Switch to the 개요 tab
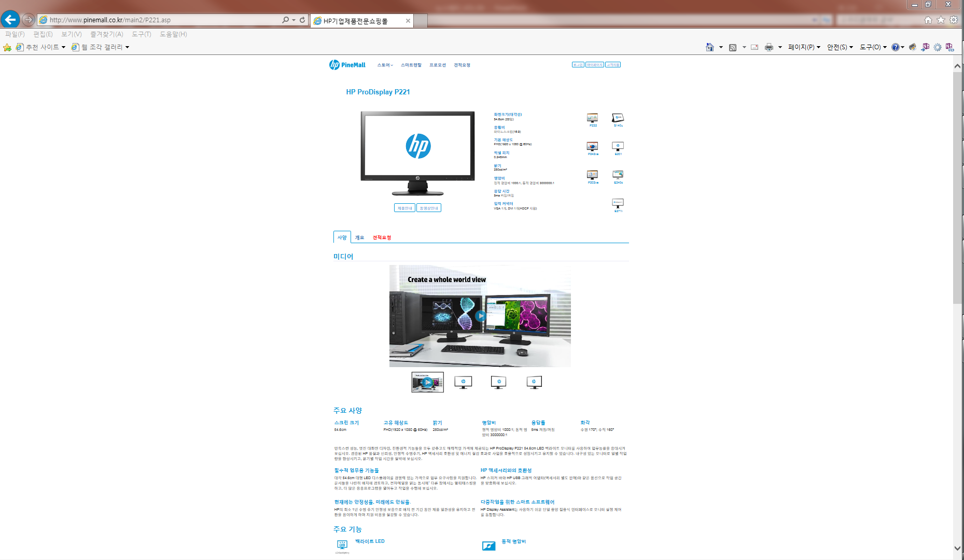964x560 pixels. pyautogui.click(x=359, y=237)
